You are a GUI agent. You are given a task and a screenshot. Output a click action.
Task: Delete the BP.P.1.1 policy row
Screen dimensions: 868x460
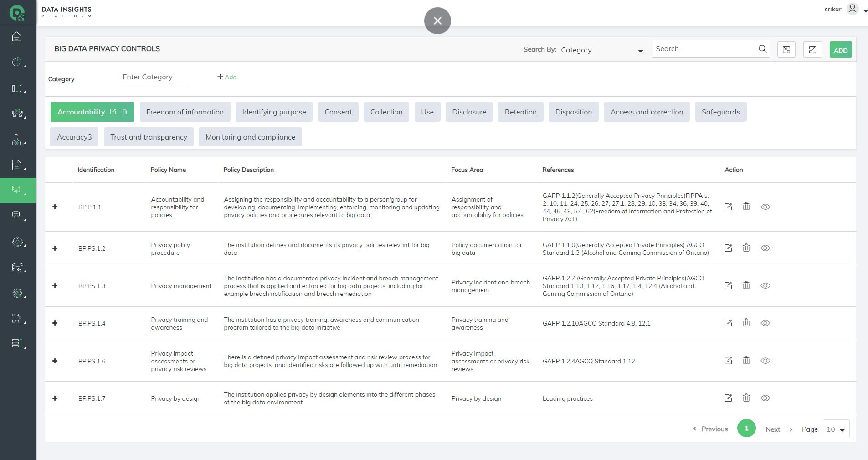[x=746, y=206]
